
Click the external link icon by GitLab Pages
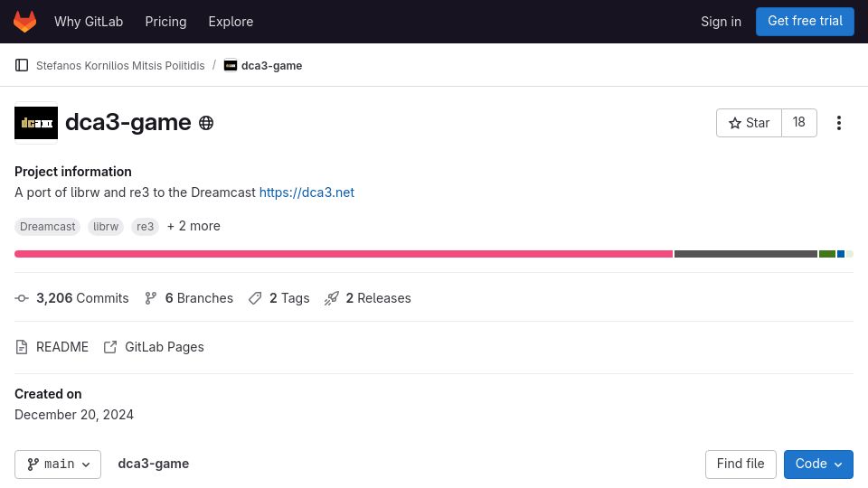tap(110, 347)
